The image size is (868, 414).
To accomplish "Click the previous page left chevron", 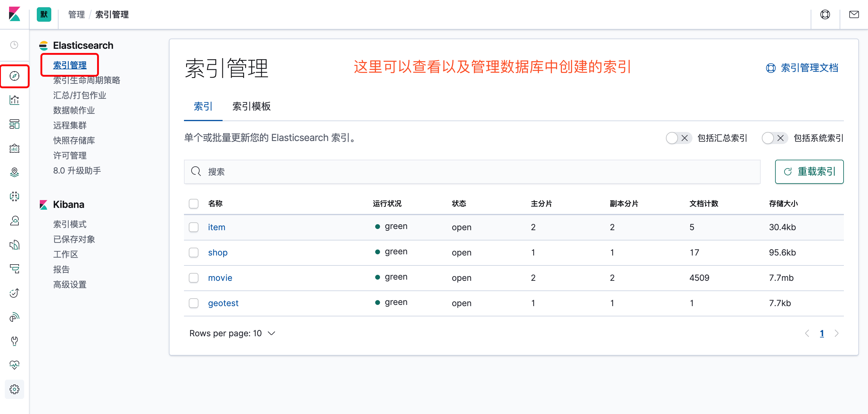I will (807, 333).
